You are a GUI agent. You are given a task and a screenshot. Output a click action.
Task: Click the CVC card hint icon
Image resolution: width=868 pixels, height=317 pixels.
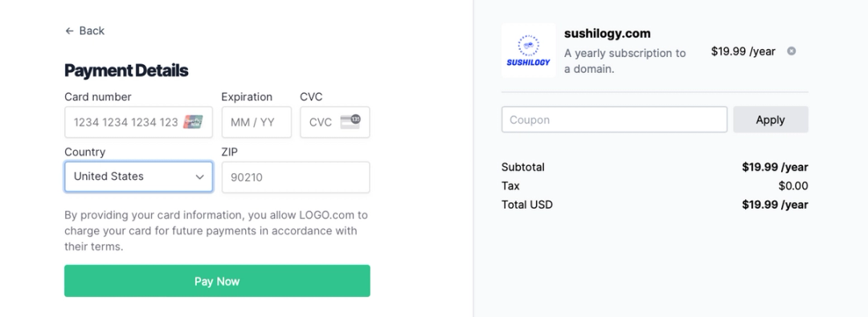(350, 121)
